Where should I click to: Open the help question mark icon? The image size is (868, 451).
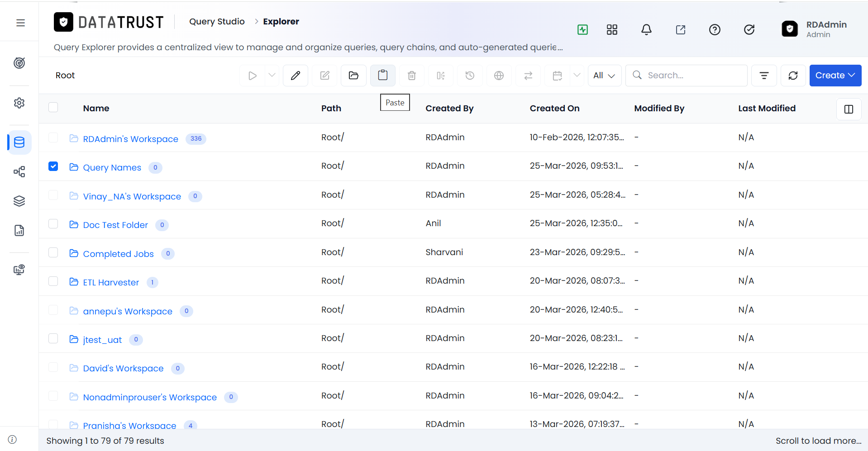tap(715, 29)
